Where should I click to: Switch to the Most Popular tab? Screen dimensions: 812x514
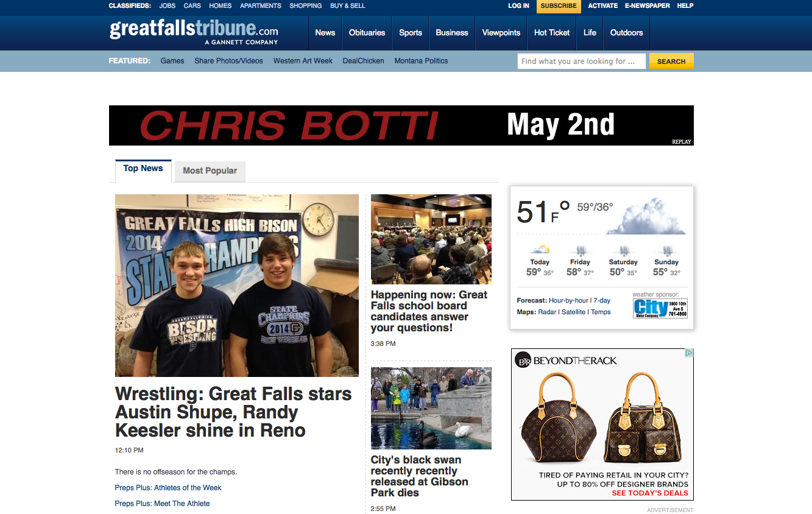pos(210,171)
